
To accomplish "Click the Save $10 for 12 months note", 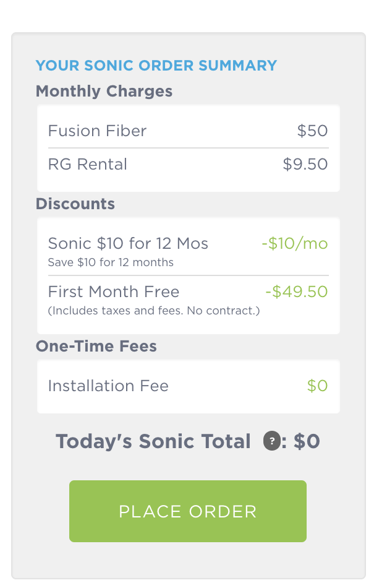I will click(111, 262).
